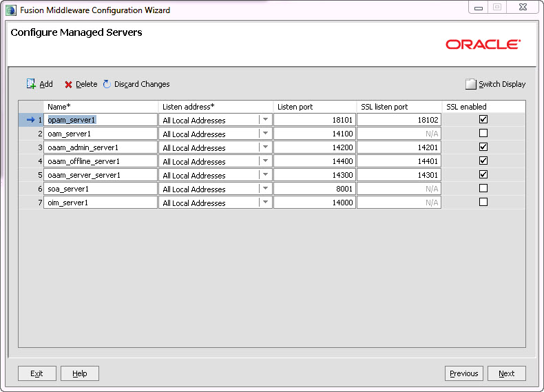Click the oaam_offline_server1 name field
This screenshot has height=392, width=544.
(101, 161)
